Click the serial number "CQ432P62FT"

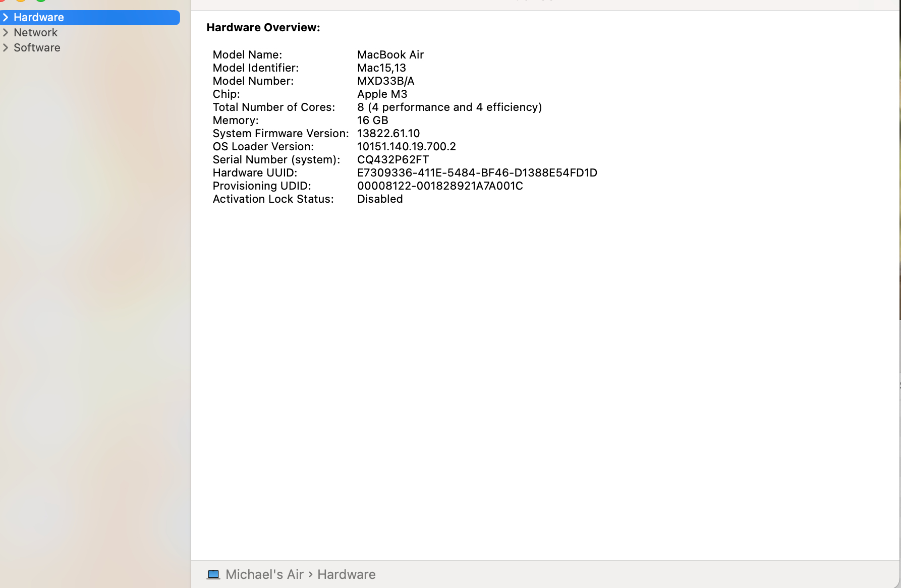(x=393, y=159)
